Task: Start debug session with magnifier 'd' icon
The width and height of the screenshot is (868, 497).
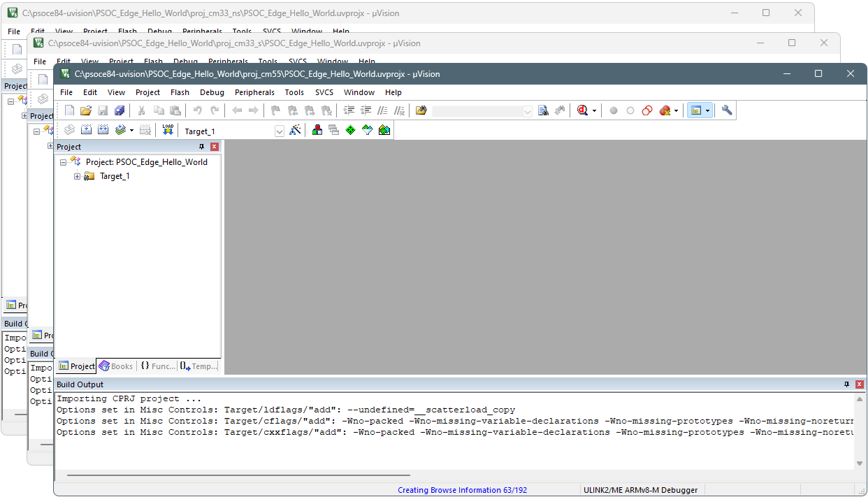Action: 582,110
